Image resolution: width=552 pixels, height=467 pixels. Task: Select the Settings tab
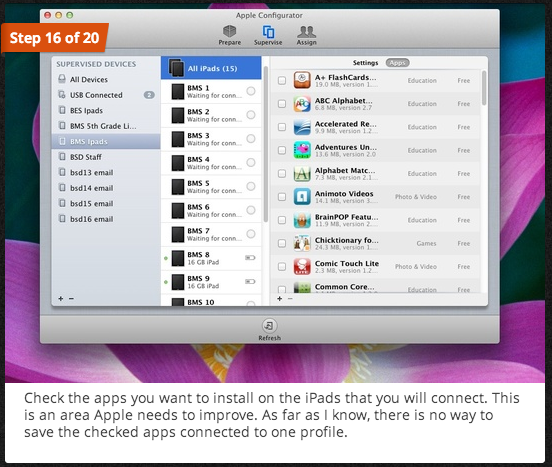pos(365,63)
